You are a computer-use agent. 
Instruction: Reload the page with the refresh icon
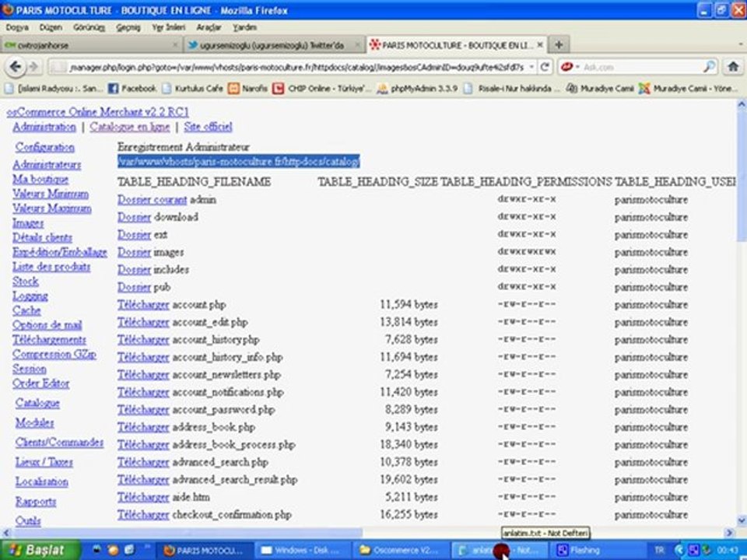point(545,67)
